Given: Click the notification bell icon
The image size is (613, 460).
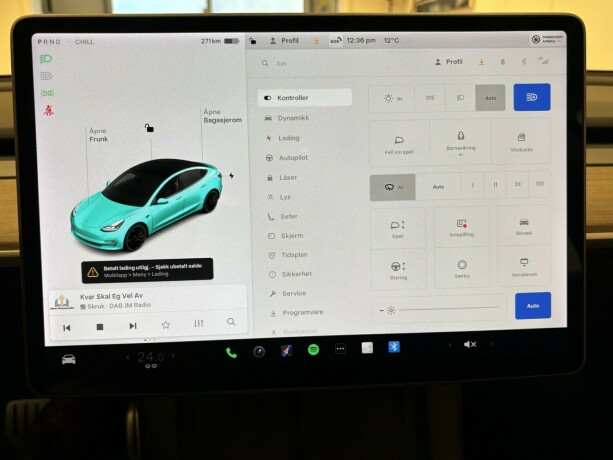Looking at the screenshot, I should click(503, 61).
